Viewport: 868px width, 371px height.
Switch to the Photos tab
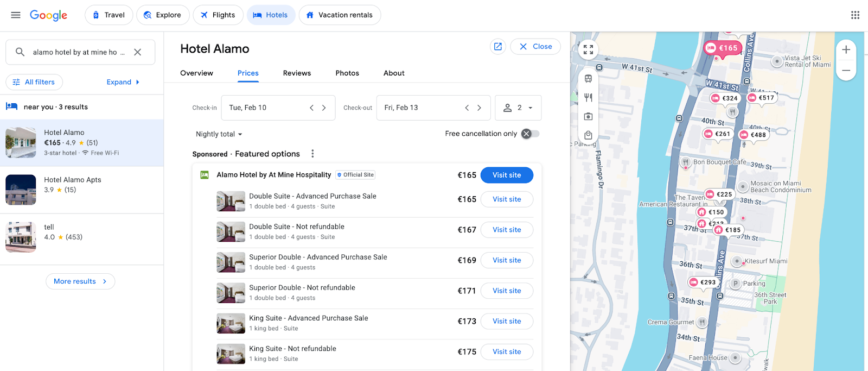pos(347,73)
